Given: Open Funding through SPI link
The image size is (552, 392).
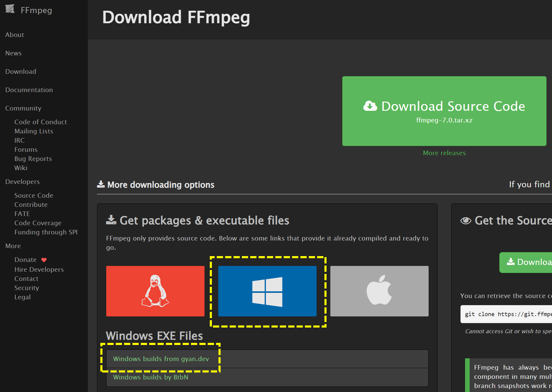Looking at the screenshot, I should (x=46, y=232).
